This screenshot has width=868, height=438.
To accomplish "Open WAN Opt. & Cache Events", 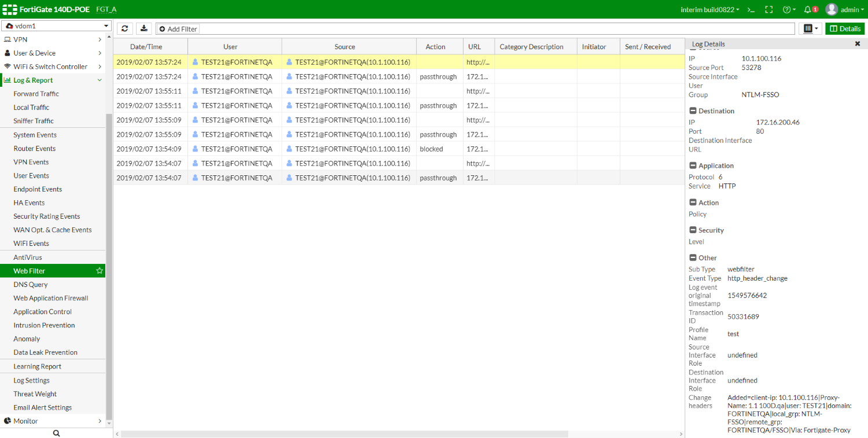I will pos(53,230).
